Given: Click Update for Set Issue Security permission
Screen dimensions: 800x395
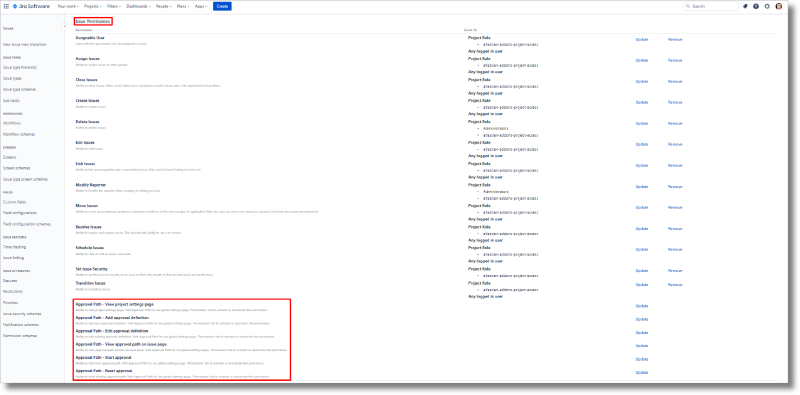Looking at the screenshot, I should [642, 270].
